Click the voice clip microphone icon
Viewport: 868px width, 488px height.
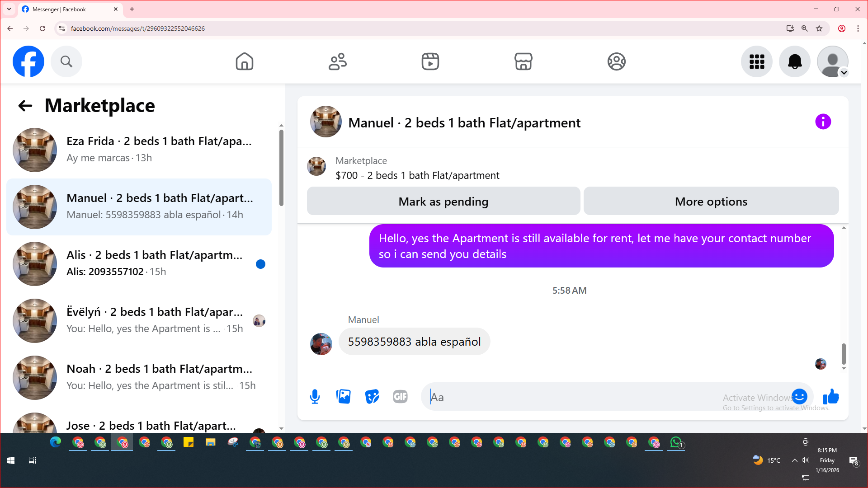[x=315, y=397]
